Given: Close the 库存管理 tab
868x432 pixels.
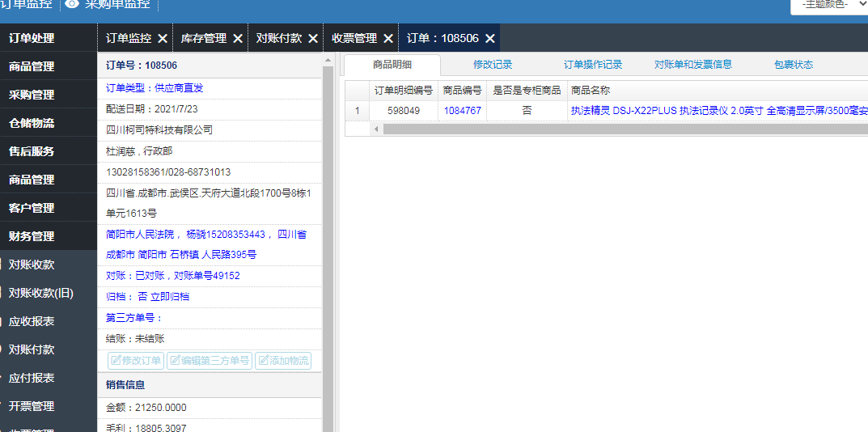Looking at the screenshot, I should (x=238, y=38).
